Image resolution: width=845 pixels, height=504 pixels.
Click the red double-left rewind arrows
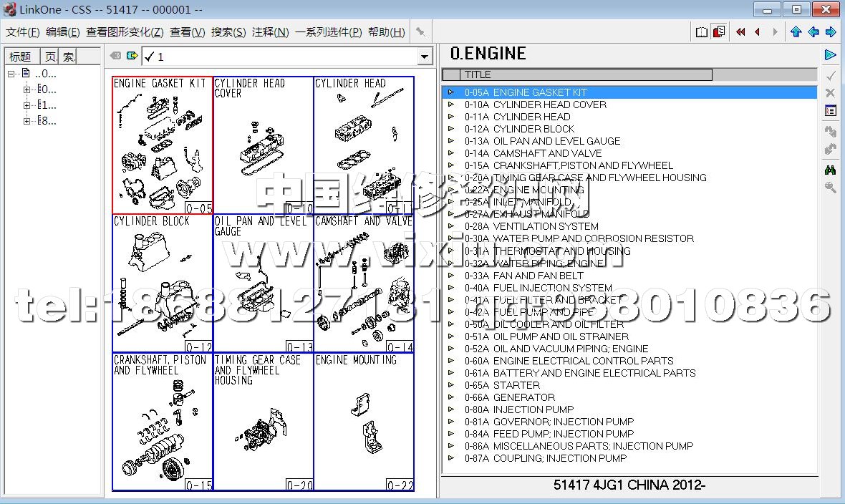tap(740, 32)
